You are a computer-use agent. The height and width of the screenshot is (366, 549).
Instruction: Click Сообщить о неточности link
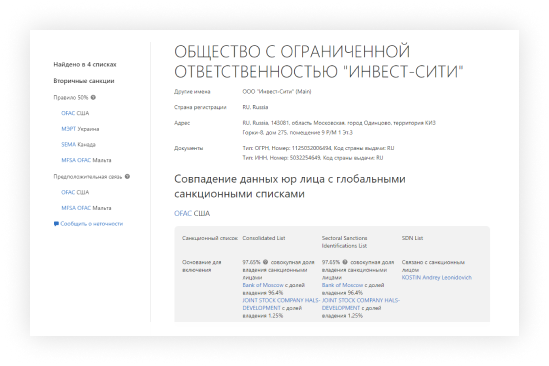tap(91, 223)
